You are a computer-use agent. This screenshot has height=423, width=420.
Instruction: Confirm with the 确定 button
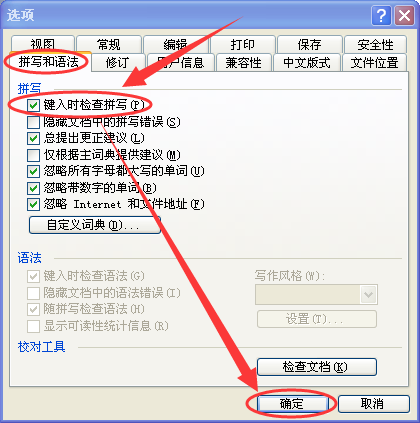coord(292,404)
